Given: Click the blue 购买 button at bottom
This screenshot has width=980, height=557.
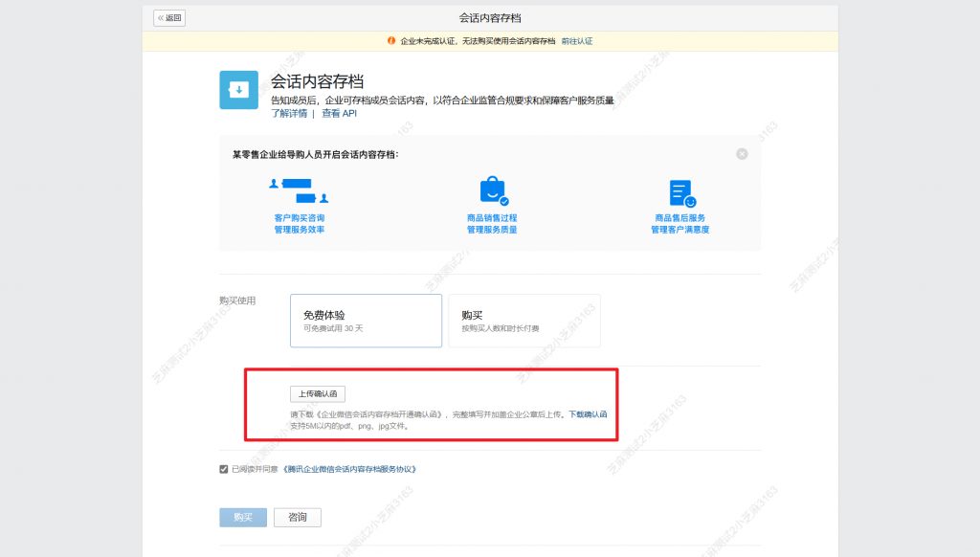Looking at the screenshot, I should (x=243, y=518).
